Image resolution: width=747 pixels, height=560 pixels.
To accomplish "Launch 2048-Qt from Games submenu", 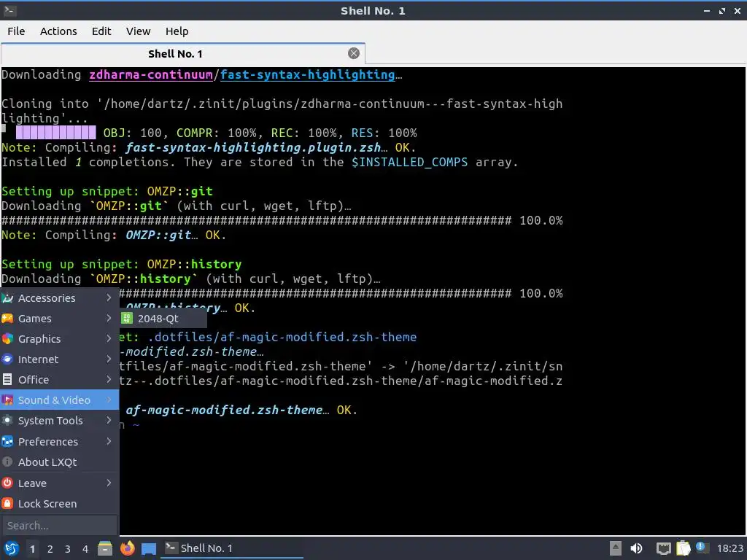I will pyautogui.click(x=163, y=319).
